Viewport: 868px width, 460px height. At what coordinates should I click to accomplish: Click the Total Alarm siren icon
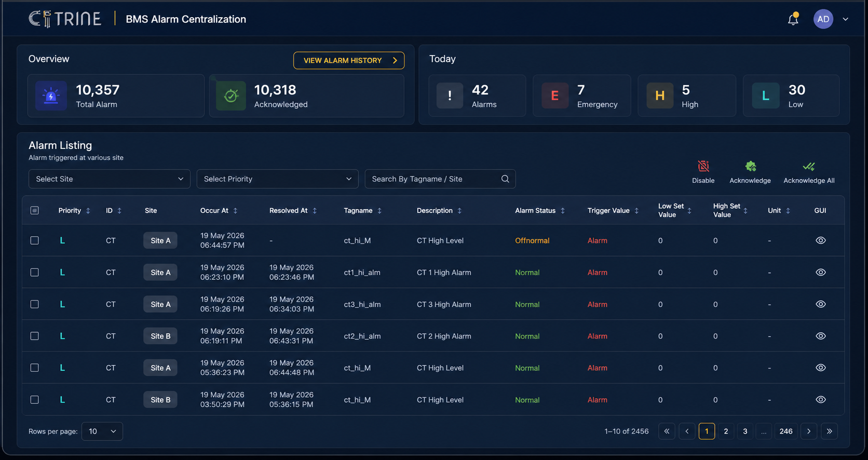click(x=51, y=96)
